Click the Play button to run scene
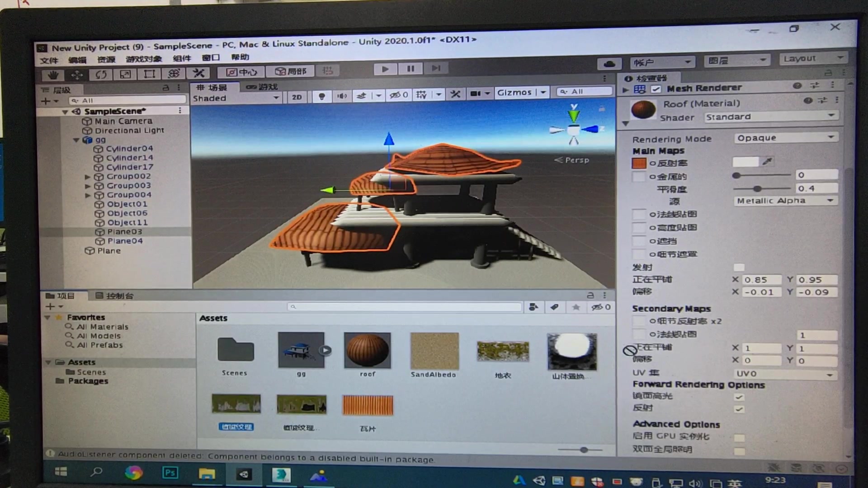 tap(384, 69)
